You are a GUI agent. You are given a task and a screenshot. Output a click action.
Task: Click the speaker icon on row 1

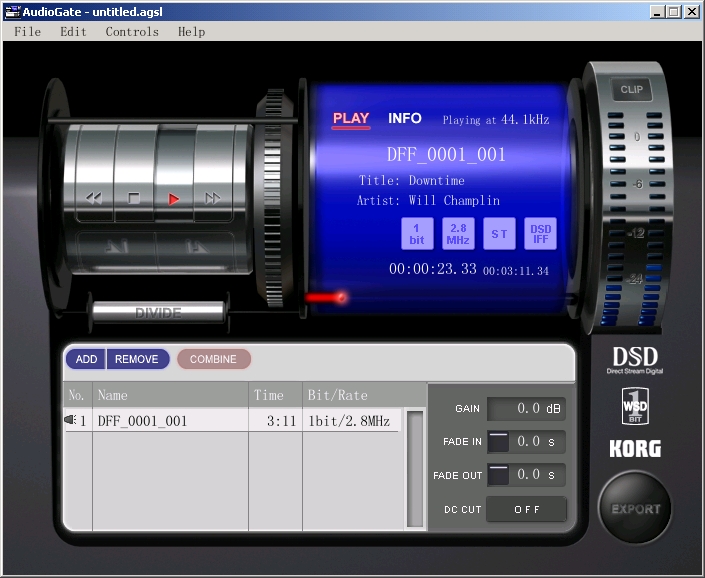(70, 420)
